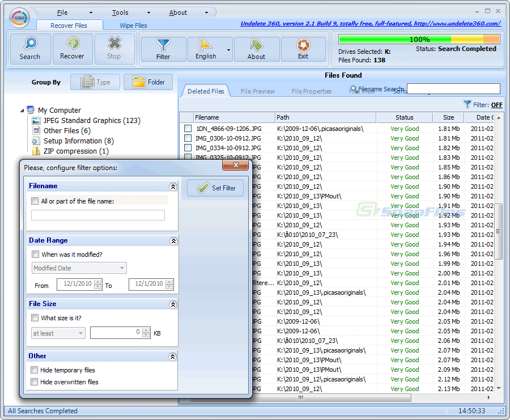
Task: Enable 'When was it modified?' checkbox
Action: tap(35, 254)
